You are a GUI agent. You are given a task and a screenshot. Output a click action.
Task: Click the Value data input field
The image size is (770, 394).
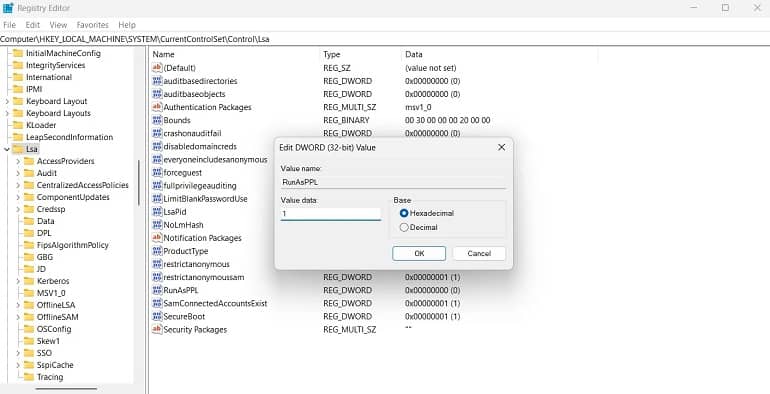point(330,214)
